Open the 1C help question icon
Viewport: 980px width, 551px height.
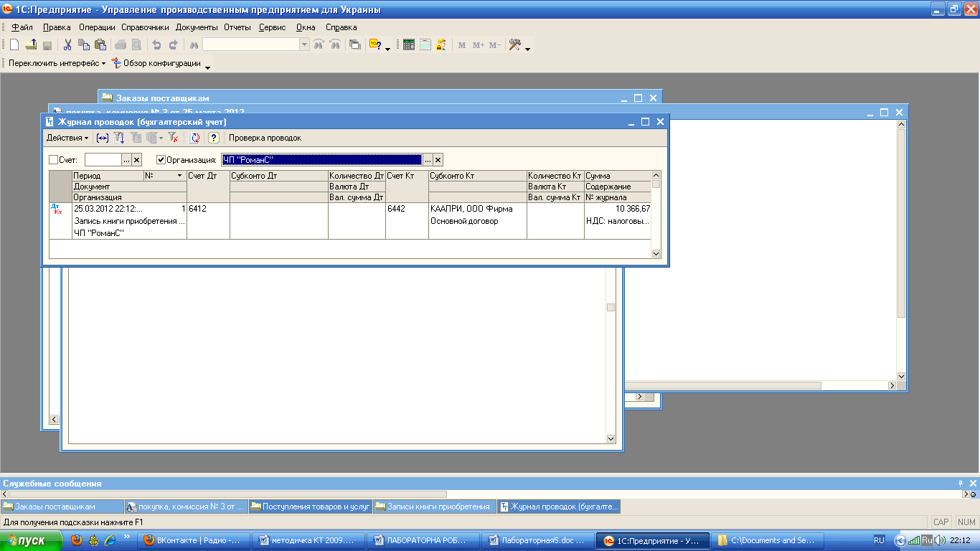pyautogui.click(x=375, y=44)
